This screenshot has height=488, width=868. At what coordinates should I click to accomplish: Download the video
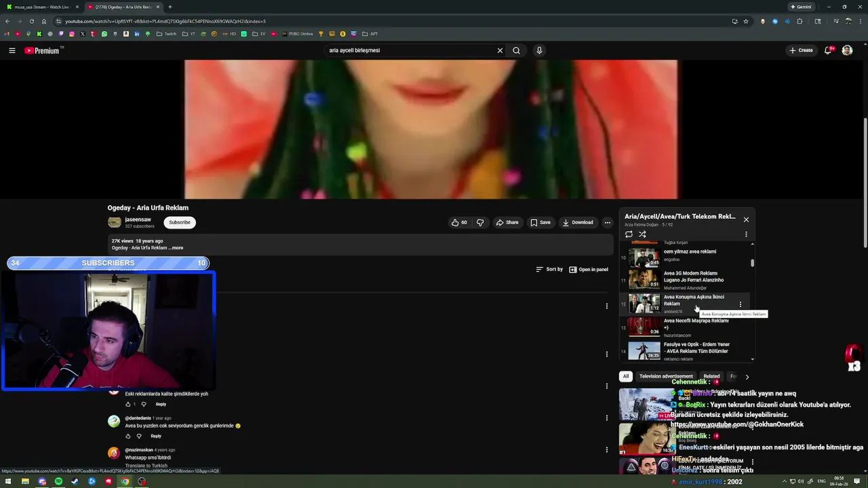pos(578,222)
